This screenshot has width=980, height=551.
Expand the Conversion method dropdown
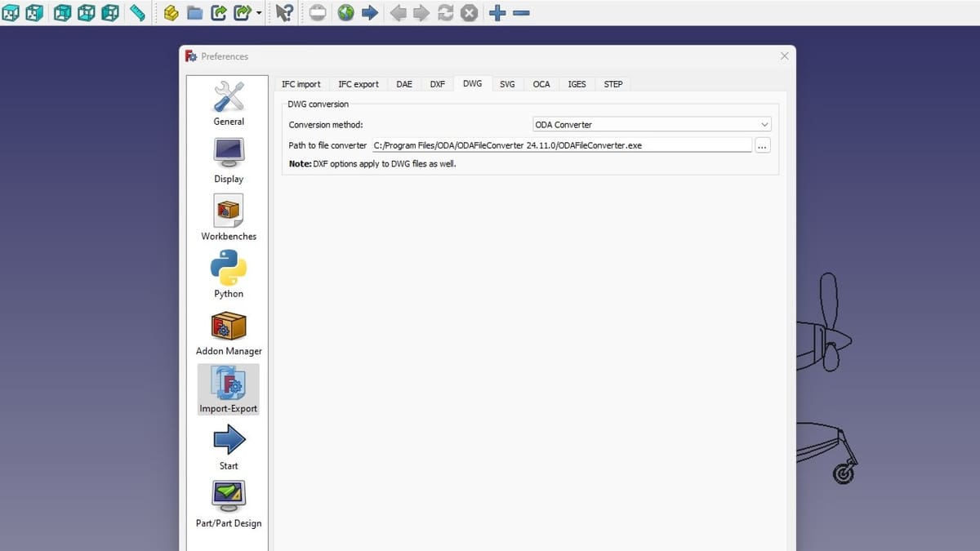click(651, 125)
